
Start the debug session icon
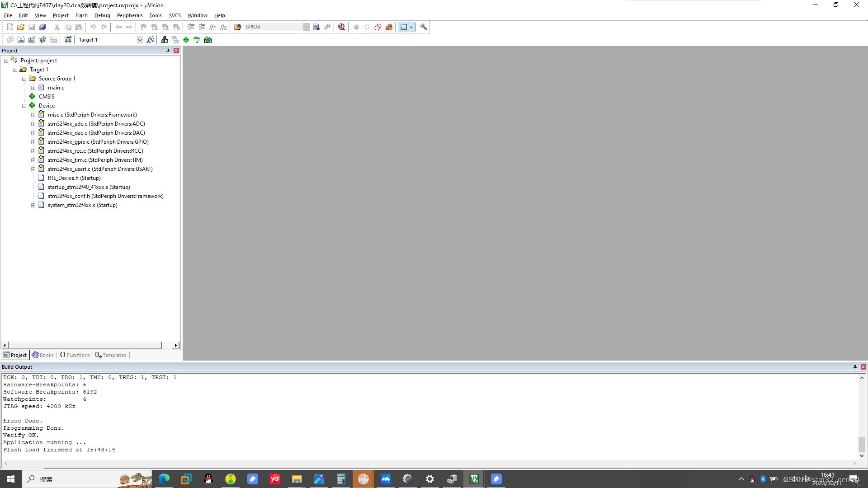(341, 27)
